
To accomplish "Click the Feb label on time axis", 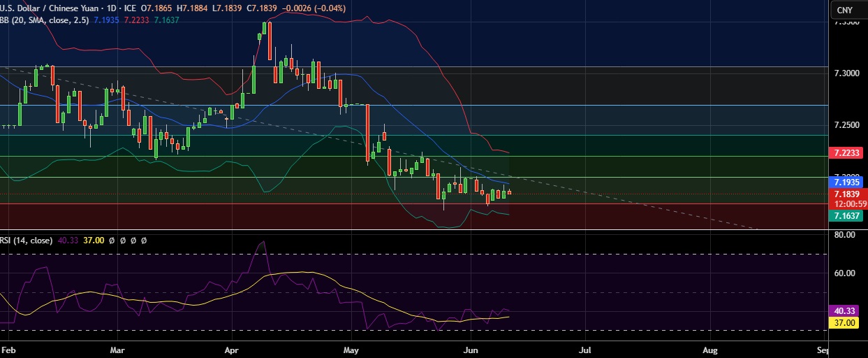I will [8, 349].
